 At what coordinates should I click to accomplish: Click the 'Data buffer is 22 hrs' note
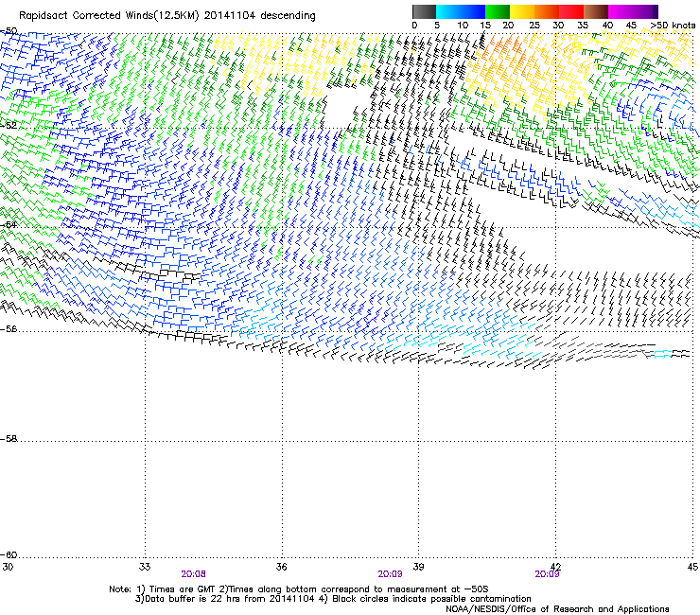point(333,599)
